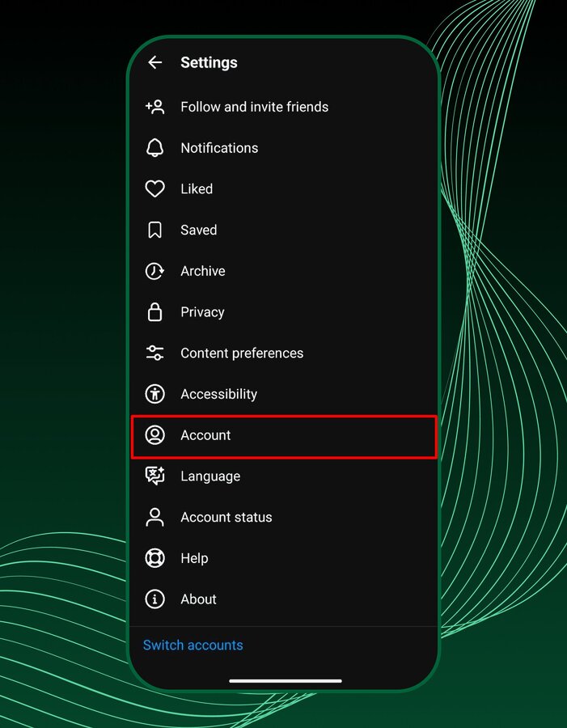Tap the Archive clock icon

154,271
